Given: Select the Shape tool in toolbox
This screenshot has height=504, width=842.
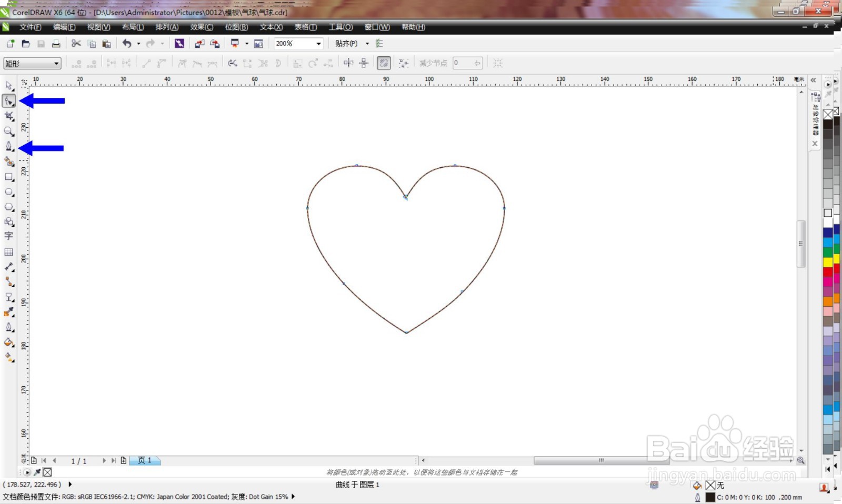Looking at the screenshot, I should pyautogui.click(x=9, y=100).
